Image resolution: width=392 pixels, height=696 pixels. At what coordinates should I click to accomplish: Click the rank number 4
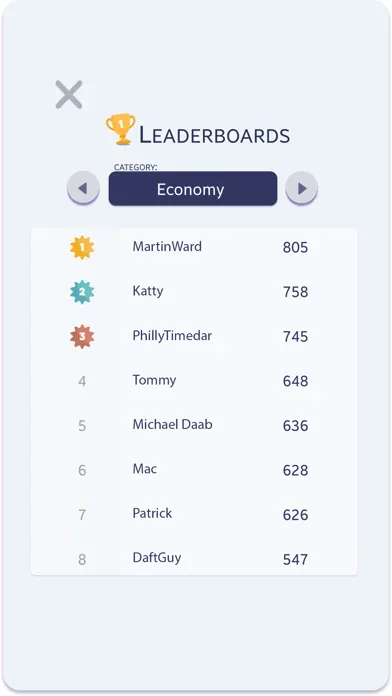pyautogui.click(x=82, y=381)
